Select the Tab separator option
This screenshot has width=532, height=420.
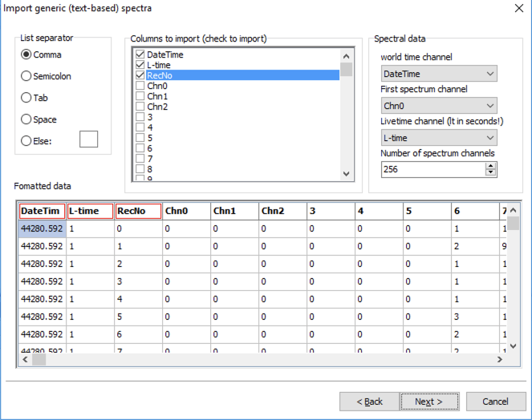26,98
